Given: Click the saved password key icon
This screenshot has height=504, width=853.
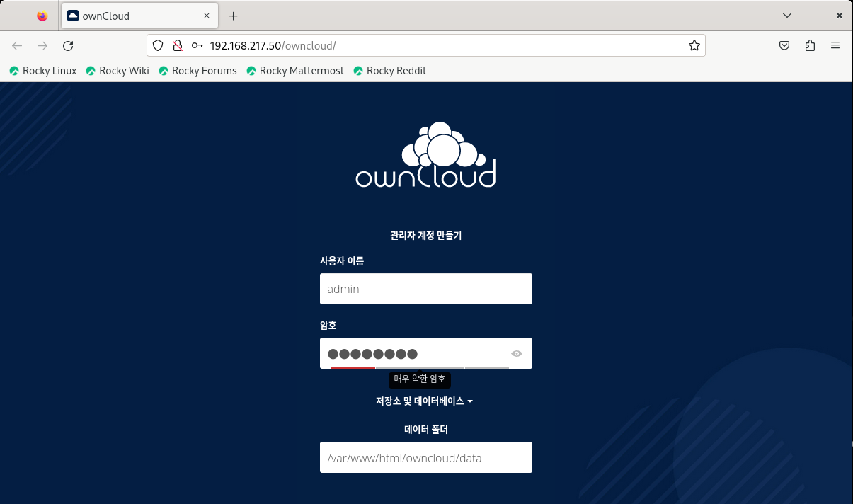Looking at the screenshot, I should click(x=197, y=45).
